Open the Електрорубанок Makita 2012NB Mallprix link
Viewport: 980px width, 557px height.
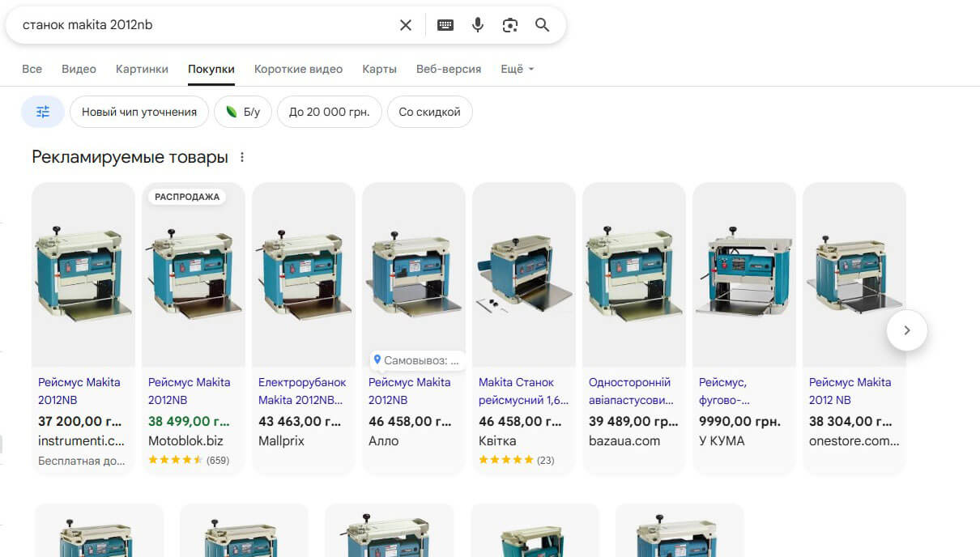301,391
